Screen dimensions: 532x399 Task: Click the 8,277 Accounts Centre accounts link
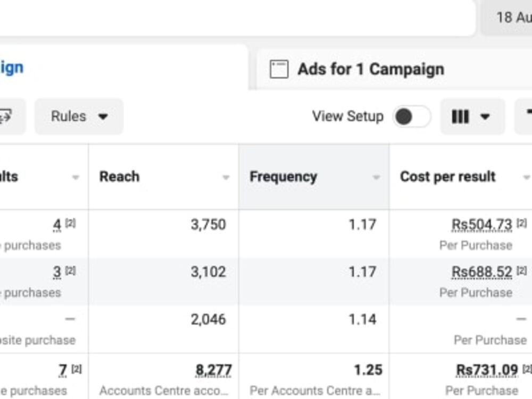tap(217, 369)
